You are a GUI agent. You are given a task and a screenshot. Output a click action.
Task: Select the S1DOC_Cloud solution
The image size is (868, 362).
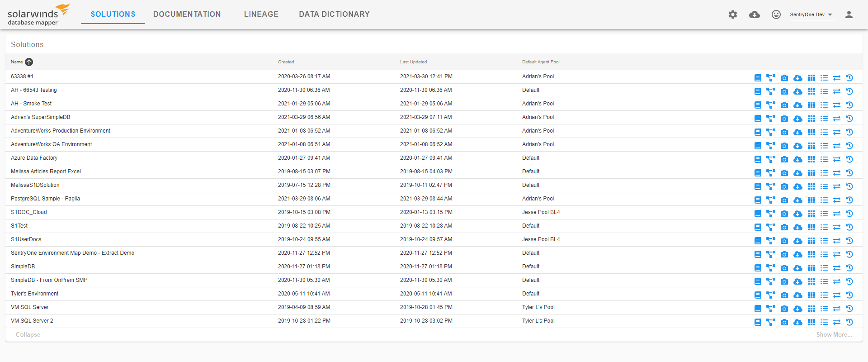tap(29, 212)
